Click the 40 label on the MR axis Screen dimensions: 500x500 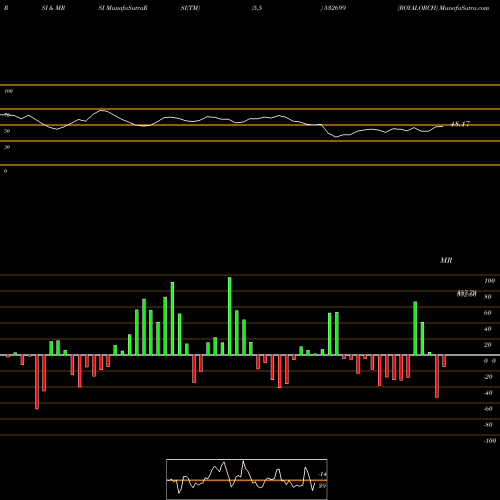click(x=488, y=329)
